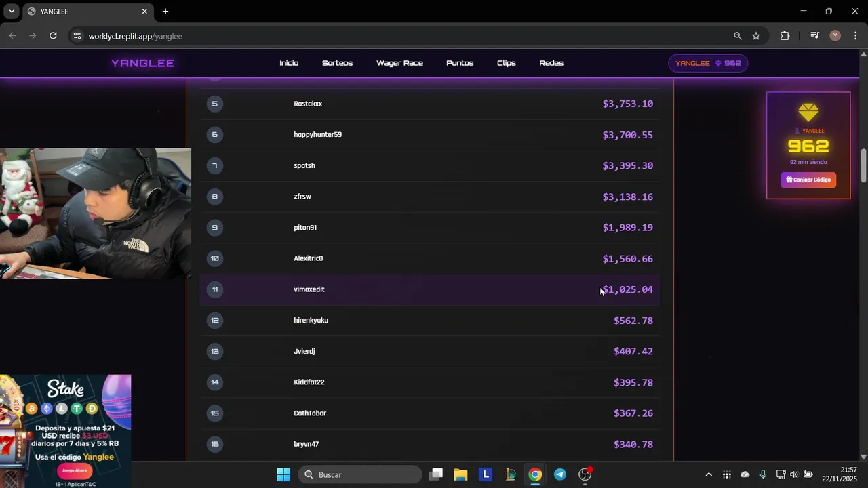Close the YANGLEE tab
Viewport: 868px width, 488px height.
[144, 12]
